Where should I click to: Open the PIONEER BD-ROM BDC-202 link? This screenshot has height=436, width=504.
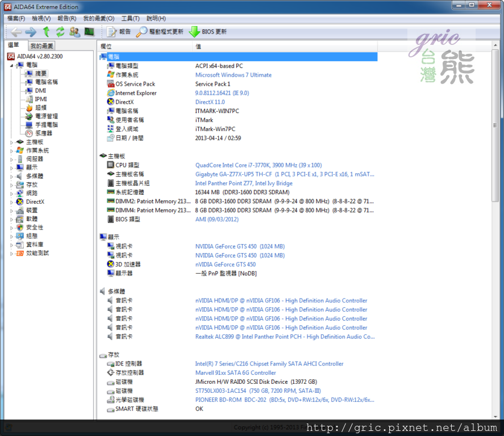click(x=285, y=400)
